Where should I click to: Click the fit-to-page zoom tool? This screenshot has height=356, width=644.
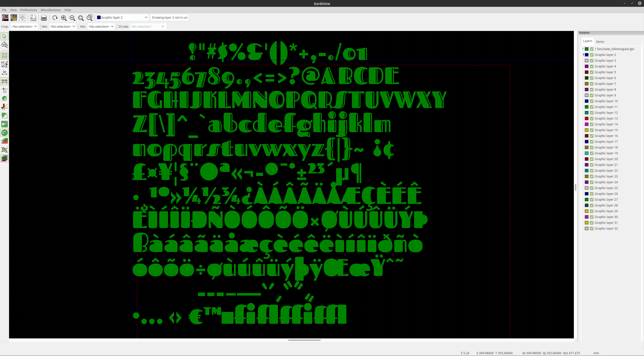click(82, 17)
